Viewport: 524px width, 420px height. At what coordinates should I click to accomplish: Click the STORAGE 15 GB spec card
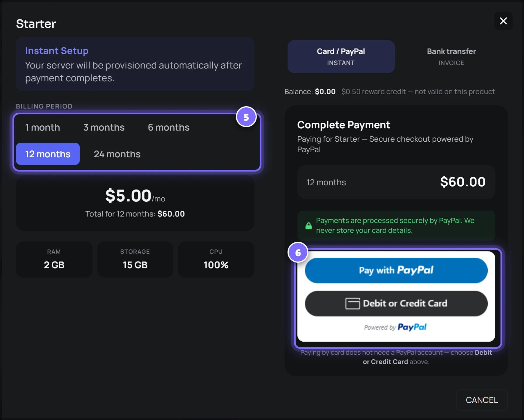point(135,259)
